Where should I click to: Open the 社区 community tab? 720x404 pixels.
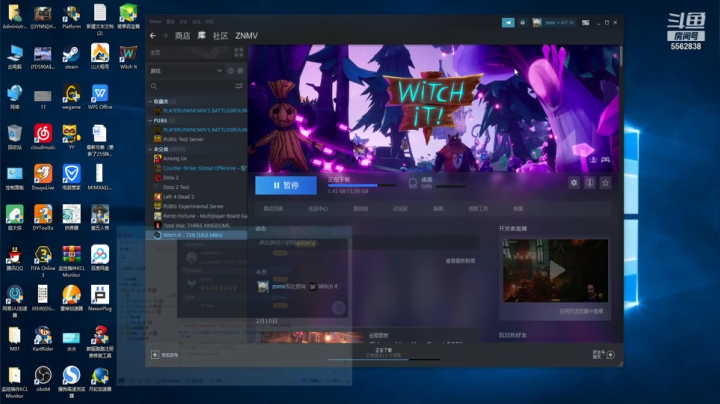(x=220, y=36)
